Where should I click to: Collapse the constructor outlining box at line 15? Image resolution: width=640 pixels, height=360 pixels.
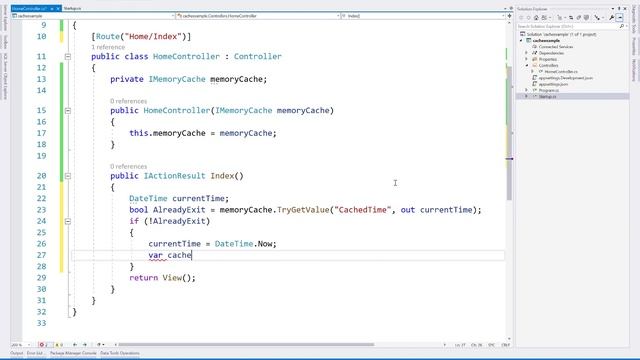68,111
